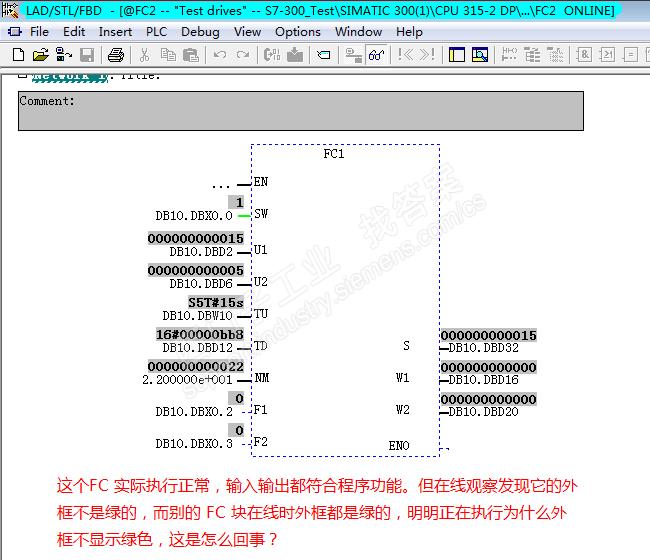
Task: Print the block using printer icon
Action: coord(116,55)
